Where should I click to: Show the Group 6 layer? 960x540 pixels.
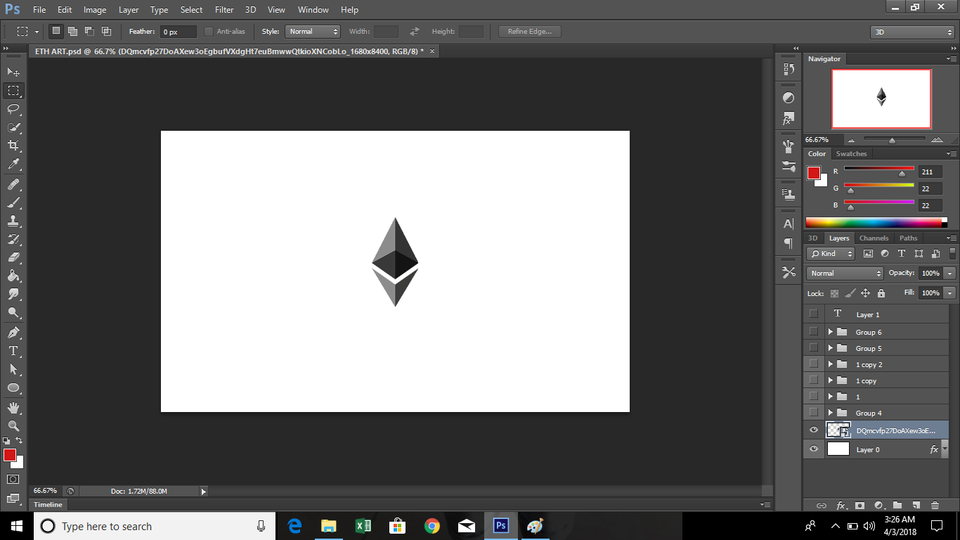[813, 331]
